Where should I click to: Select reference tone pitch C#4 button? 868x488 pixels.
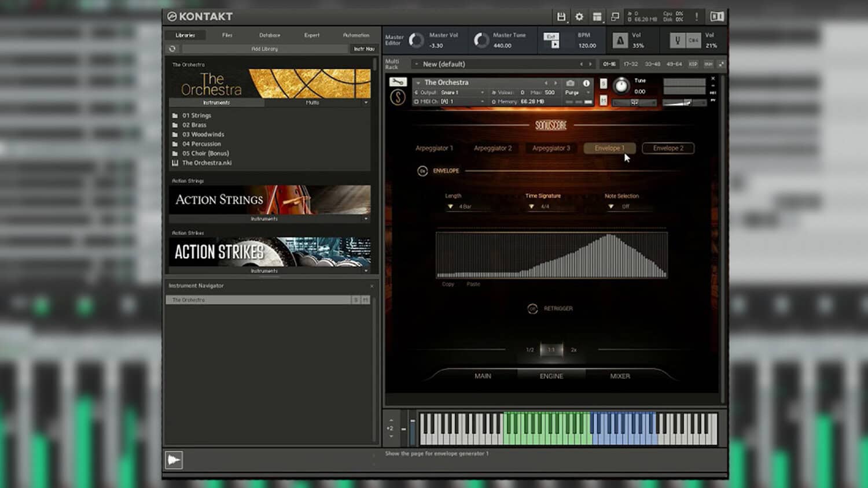693,40
